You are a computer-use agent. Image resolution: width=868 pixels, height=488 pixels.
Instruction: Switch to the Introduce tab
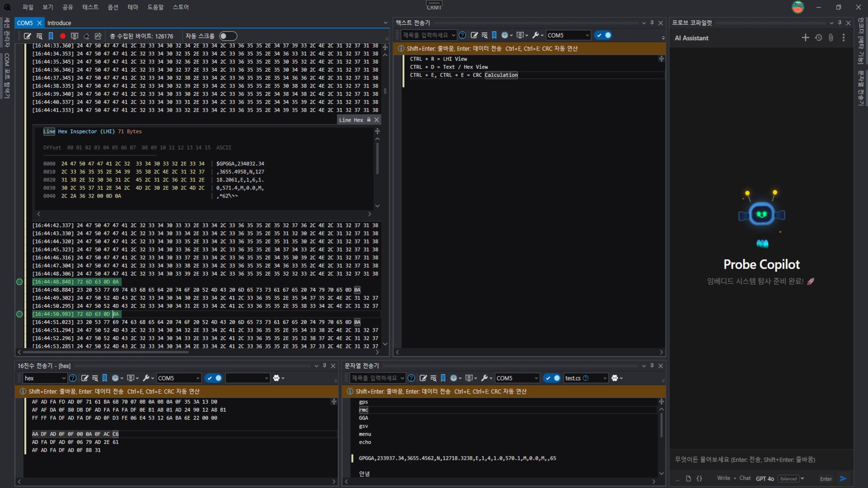[x=59, y=23]
